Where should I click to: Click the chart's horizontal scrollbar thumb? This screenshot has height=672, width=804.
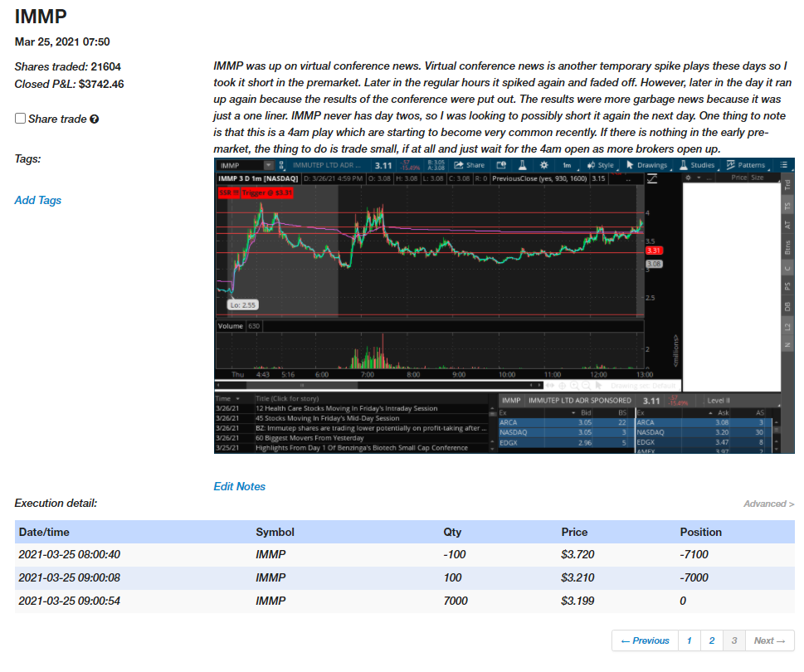[302, 385]
